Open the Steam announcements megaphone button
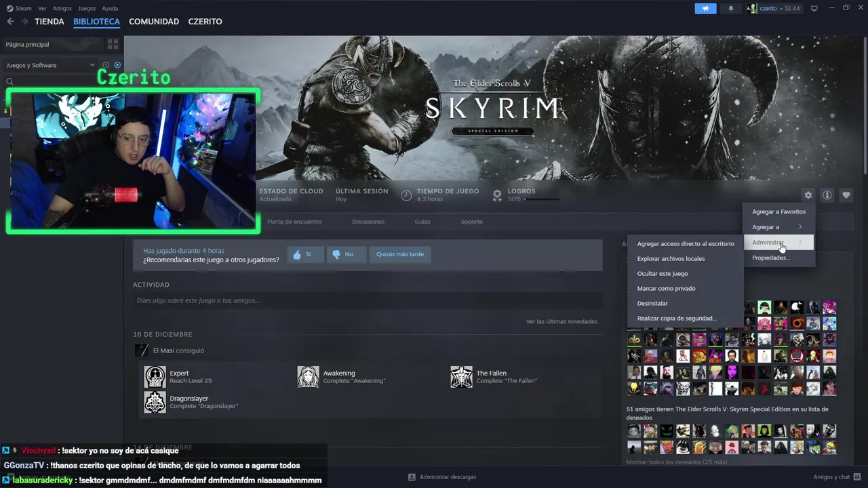 click(705, 8)
